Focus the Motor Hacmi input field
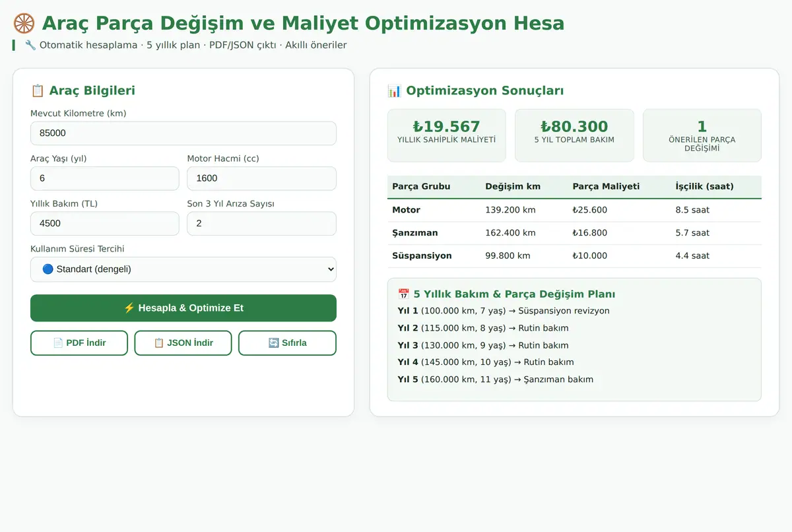 point(261,178)
